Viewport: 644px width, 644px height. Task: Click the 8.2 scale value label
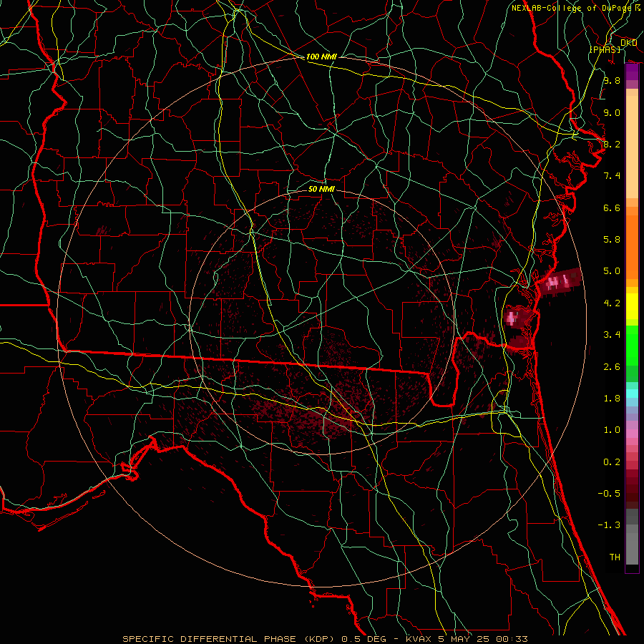612,144
